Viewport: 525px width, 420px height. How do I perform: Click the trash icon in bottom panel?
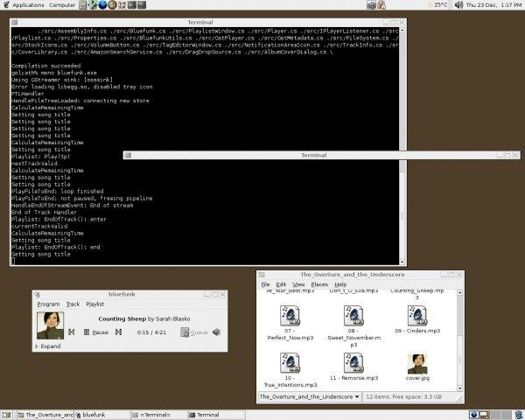click(x=519, y=415)
